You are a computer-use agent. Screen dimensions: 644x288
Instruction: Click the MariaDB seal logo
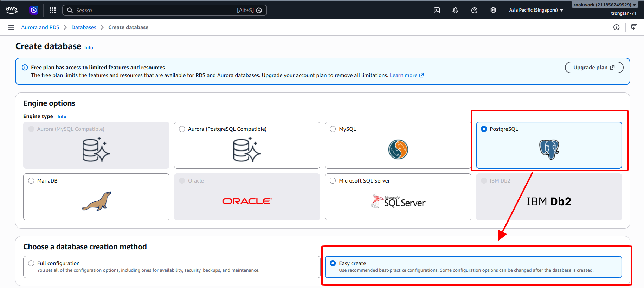click(97, 201)
